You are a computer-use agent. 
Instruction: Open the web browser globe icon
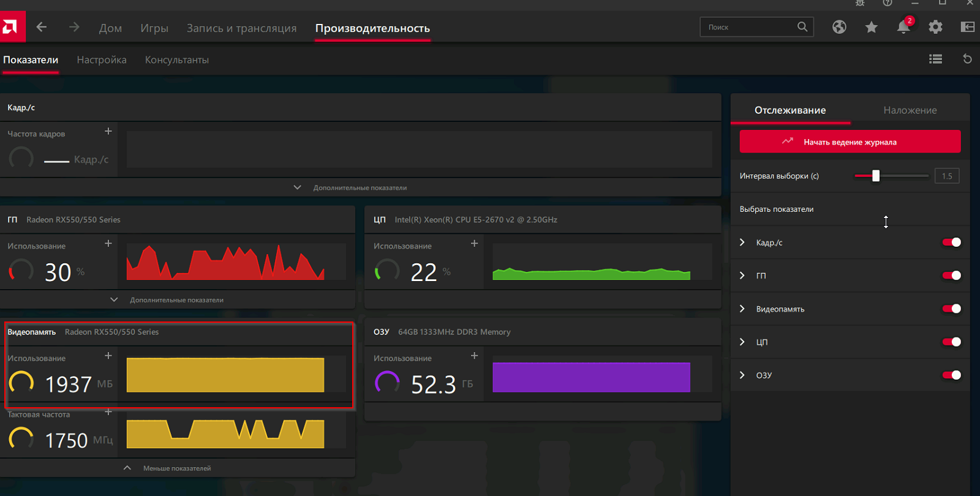(x=839, y=27)
